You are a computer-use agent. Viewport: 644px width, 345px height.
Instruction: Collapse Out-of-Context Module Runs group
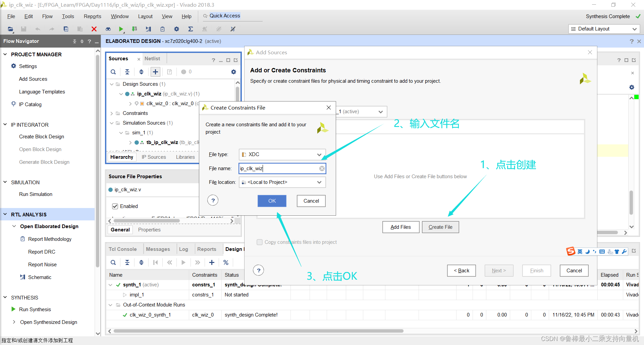[x=110, y=305]
